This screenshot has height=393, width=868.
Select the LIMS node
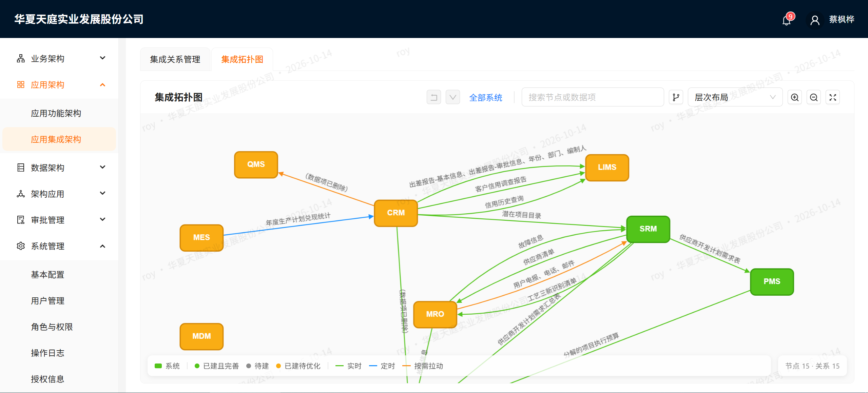click(607, 168)
